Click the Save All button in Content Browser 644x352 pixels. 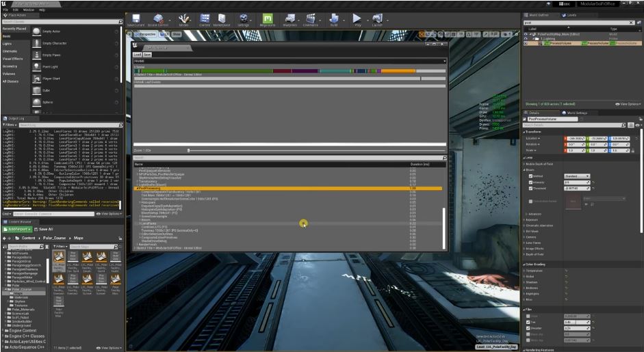click(x=45, y=229)
